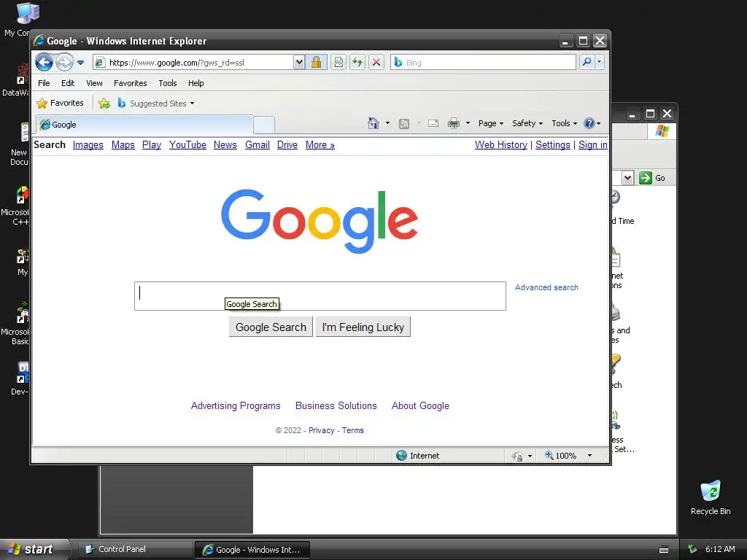Click the Sign in link
Screen dimensions: 747x560
tap(592, 145)
